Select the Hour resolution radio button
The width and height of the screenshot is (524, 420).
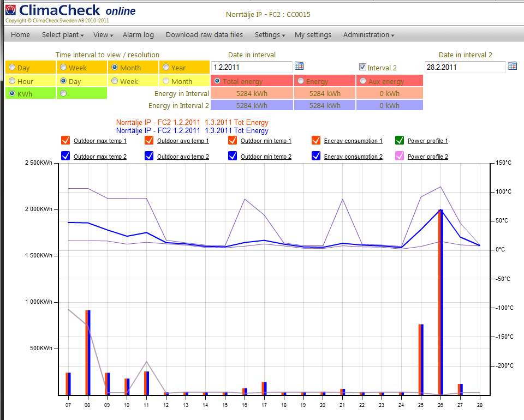(x=12, y=81)
